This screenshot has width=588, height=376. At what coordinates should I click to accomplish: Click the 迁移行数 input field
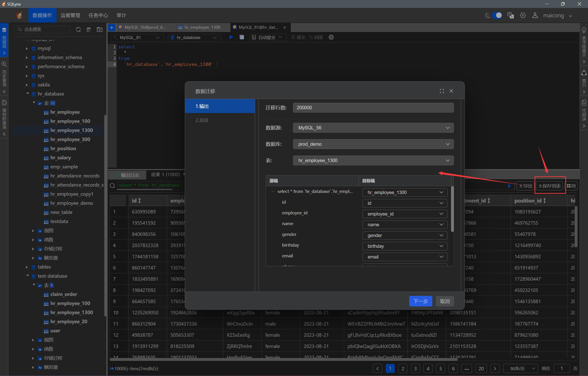(373, 108)
